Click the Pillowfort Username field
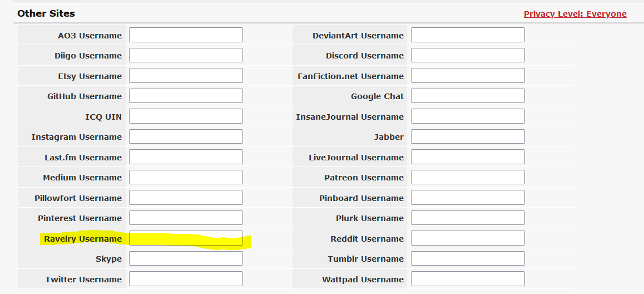Image resolution: width=644 pixels, height=294 pixels. [x=186, y=198]
